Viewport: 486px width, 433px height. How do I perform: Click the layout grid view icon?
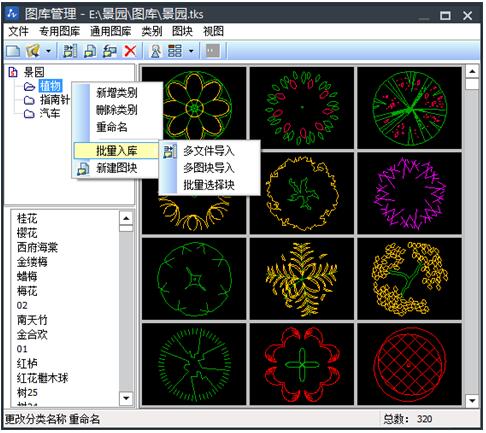tap(175, 51)
